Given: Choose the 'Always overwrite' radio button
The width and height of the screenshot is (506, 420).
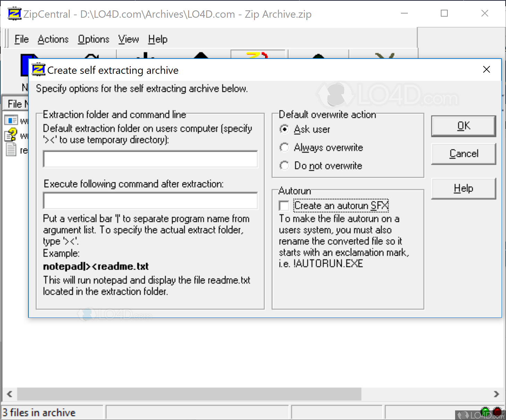Looking at the screenshot, I should pyautogui.click(x=284, y=148).
